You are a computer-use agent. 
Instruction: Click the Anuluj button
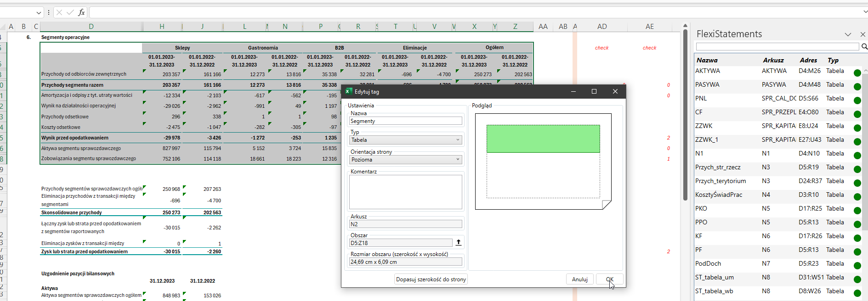(579, 279)
